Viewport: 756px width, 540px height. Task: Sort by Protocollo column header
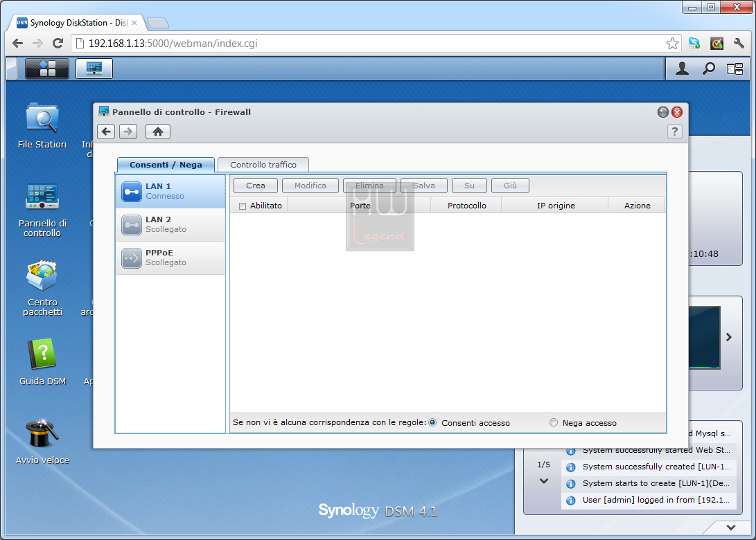click(466, 206)
